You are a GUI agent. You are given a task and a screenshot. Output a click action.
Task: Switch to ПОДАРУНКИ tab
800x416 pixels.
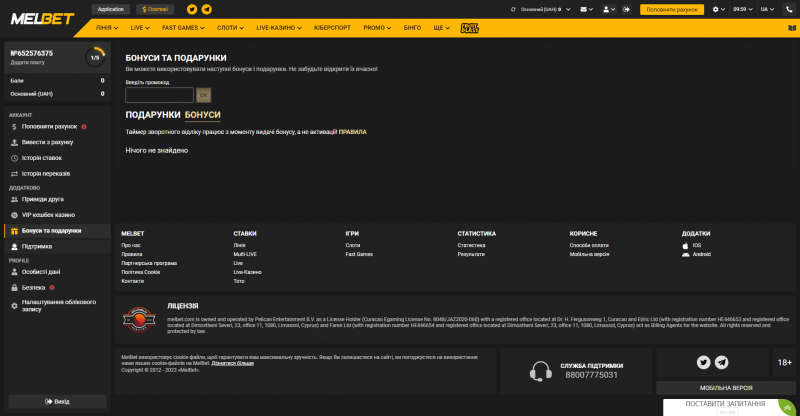click(153, 115)
